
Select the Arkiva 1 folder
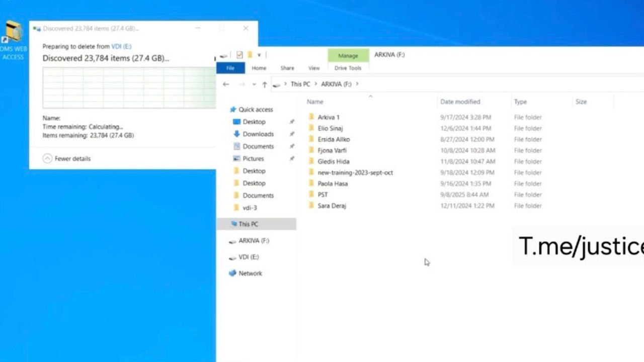coord(329,117)
